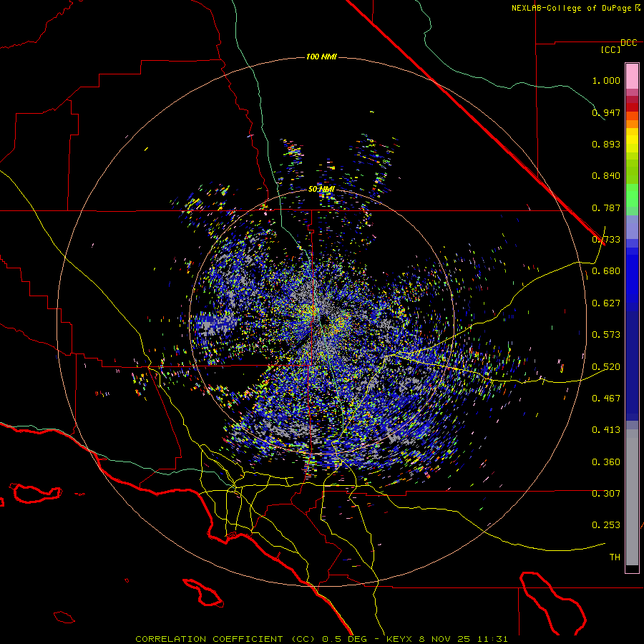Click the 0.520 scale value
644x644 pixels.
(606, 367)
